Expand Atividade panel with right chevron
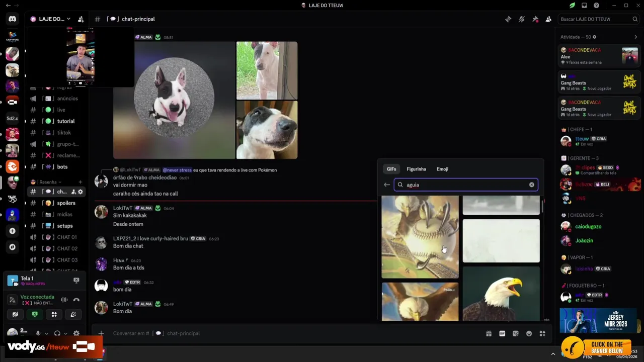This screenshot has width=644, height=362. [635, 37]
